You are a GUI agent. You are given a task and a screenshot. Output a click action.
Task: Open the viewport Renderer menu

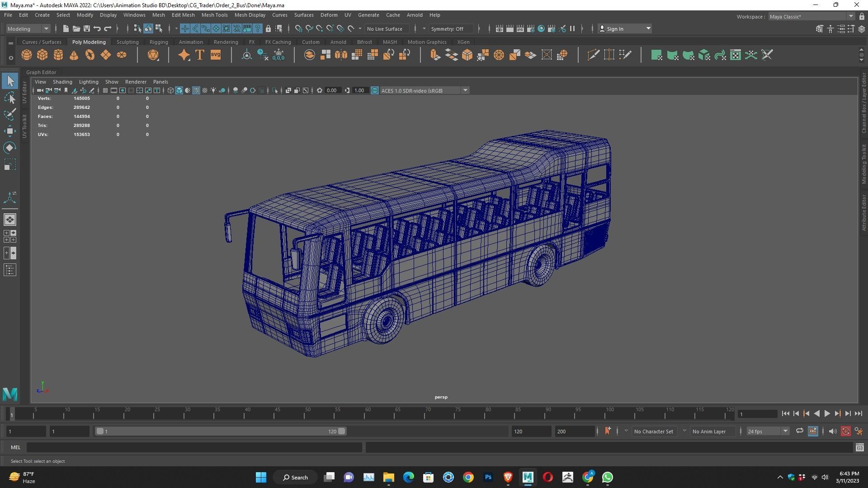pyautogui.click(x=136, y=82)
